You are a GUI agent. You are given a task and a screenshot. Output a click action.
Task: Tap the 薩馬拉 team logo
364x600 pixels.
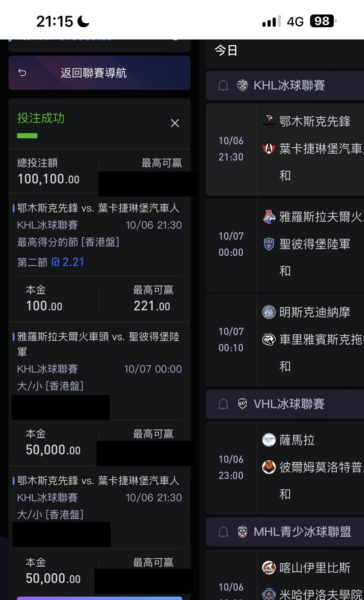point(269,440)
